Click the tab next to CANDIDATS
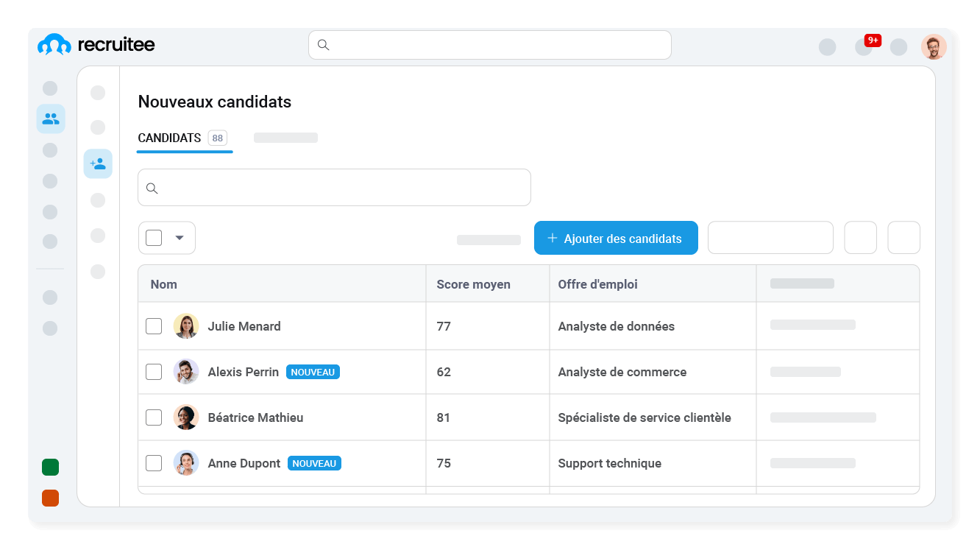This screenshot has height=550, width=980. tap(285, 138)
